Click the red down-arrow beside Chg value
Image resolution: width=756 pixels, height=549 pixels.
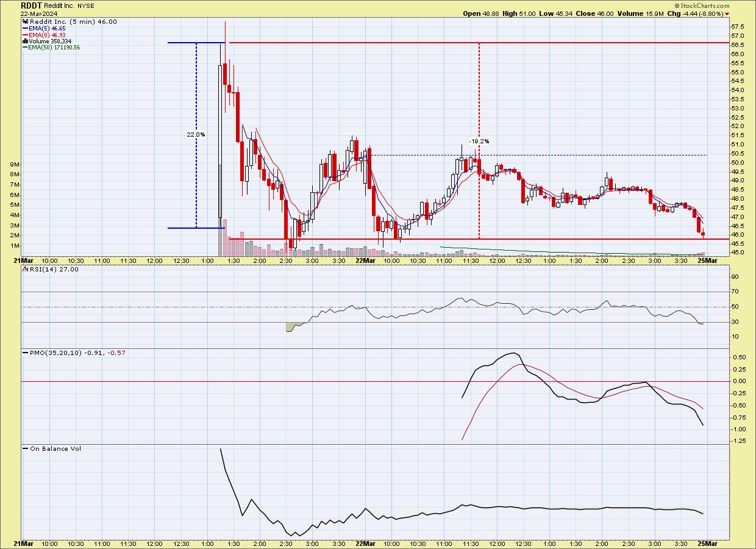727,13
